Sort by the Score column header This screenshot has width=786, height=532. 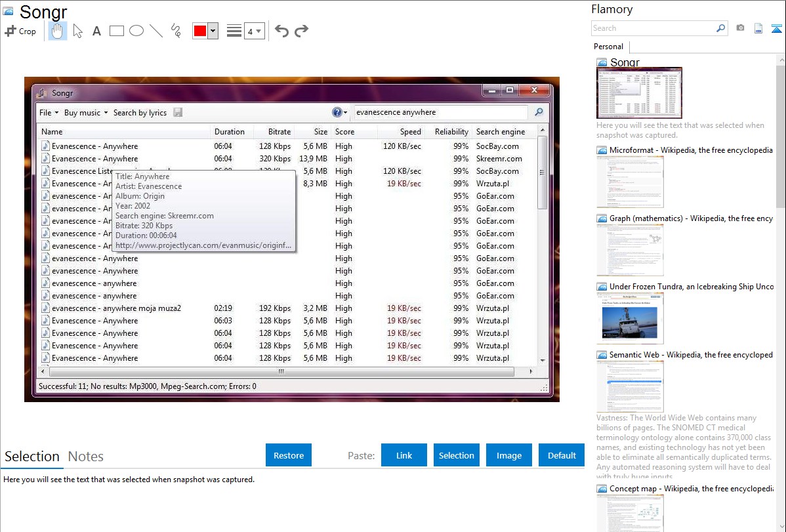354,131
